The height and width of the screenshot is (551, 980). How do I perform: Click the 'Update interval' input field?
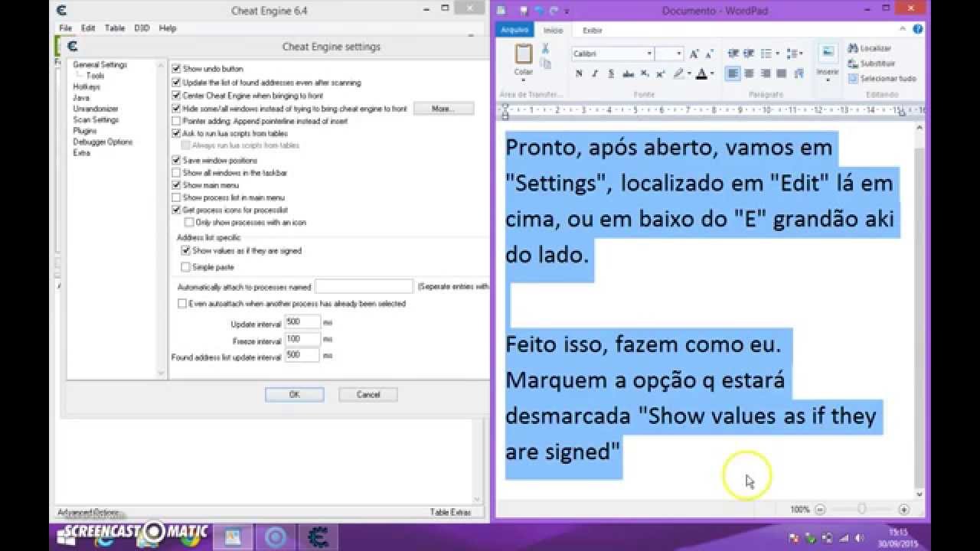(x=302, y=322)
